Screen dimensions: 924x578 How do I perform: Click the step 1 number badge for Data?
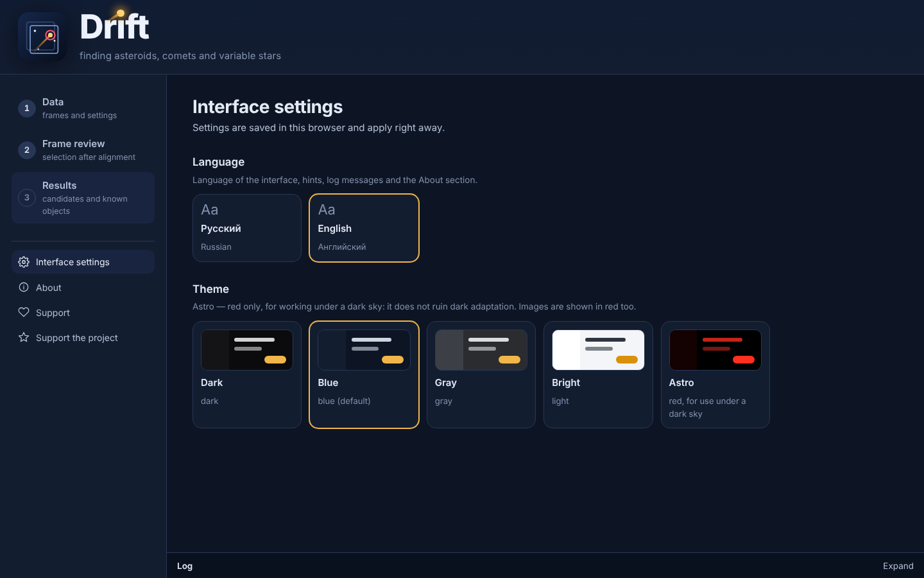pos(27,109)
